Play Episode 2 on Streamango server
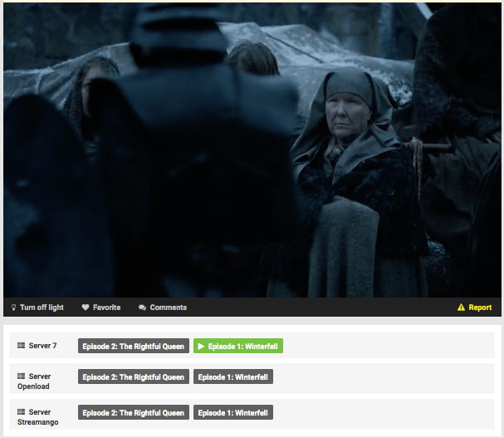 point(133,412)
